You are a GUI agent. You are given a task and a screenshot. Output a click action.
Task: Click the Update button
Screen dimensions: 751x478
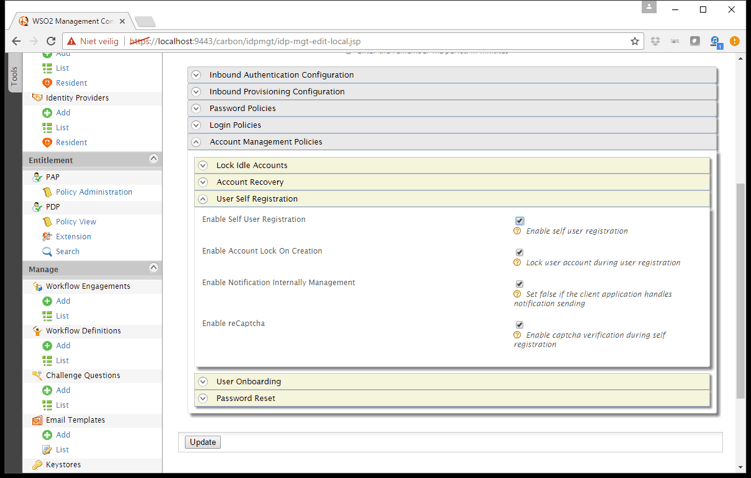pyautogui.click(x=203, y=442)
